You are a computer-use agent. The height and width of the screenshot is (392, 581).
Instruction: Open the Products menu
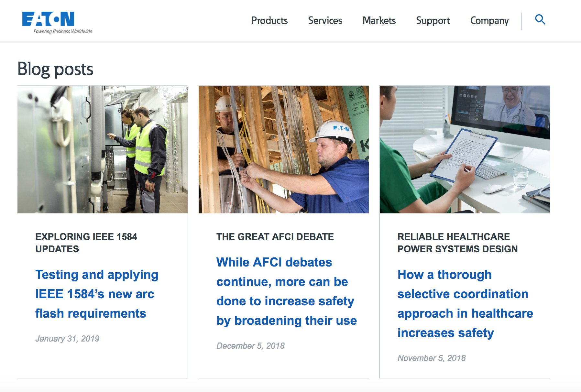[269, 21]
